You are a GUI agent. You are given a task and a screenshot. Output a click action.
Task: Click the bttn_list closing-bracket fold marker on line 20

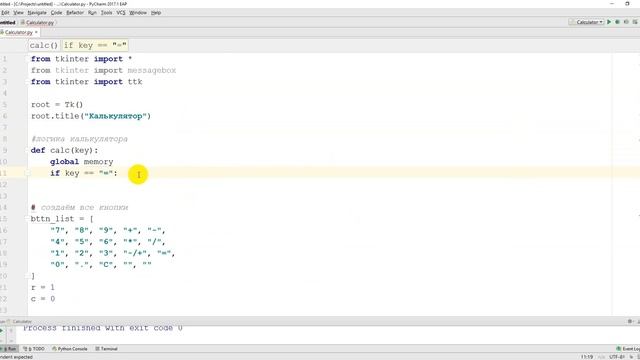[27, 276]
